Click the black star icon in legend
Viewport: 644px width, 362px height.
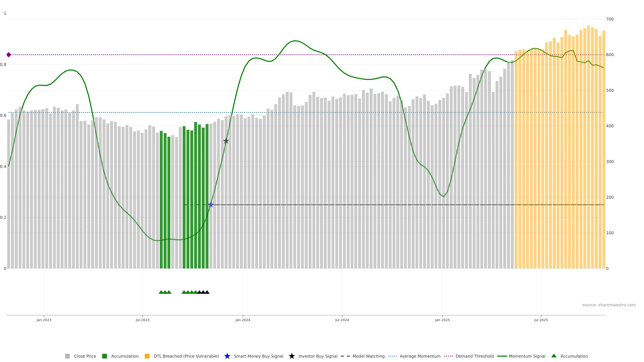tap(291, 356)
